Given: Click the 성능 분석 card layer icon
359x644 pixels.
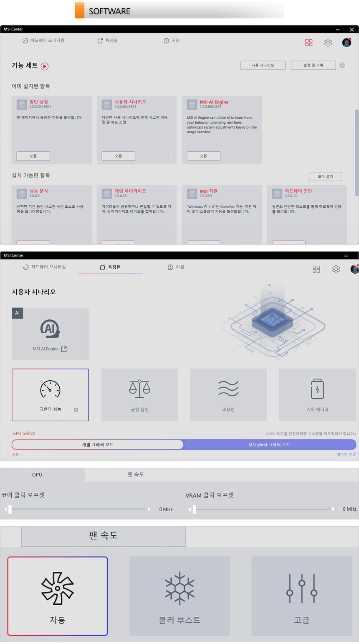Looking at the screenshot, I should 22,193.
